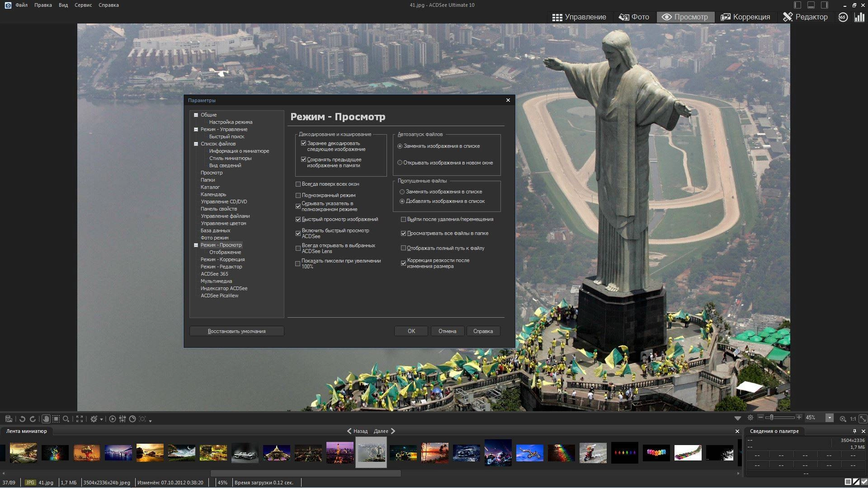This screenshot has width=868, height=488.
Task: Expand the triangle arrow left of zoom controls
Action: (x=738, y=418)
